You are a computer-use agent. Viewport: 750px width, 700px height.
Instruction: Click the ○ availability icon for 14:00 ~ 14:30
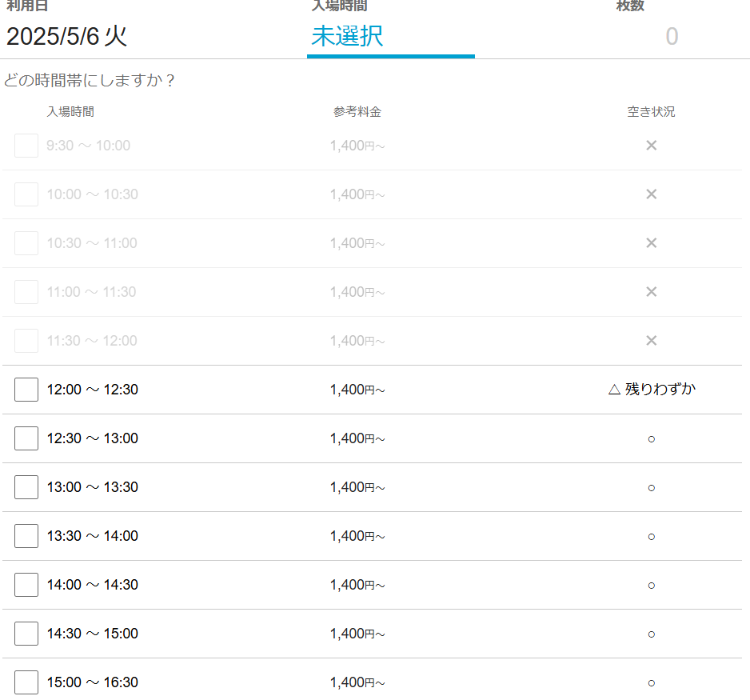click(651, 585)
